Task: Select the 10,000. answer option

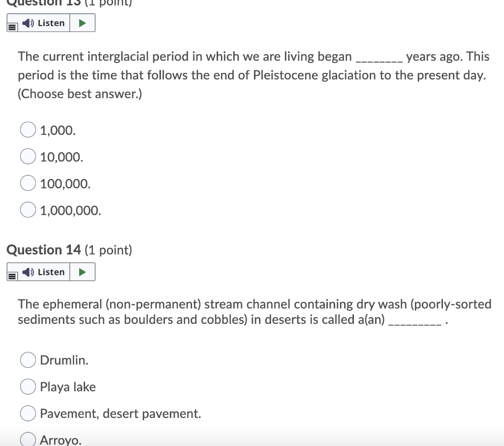Action: pyautogui.click(x=28, y=156)
